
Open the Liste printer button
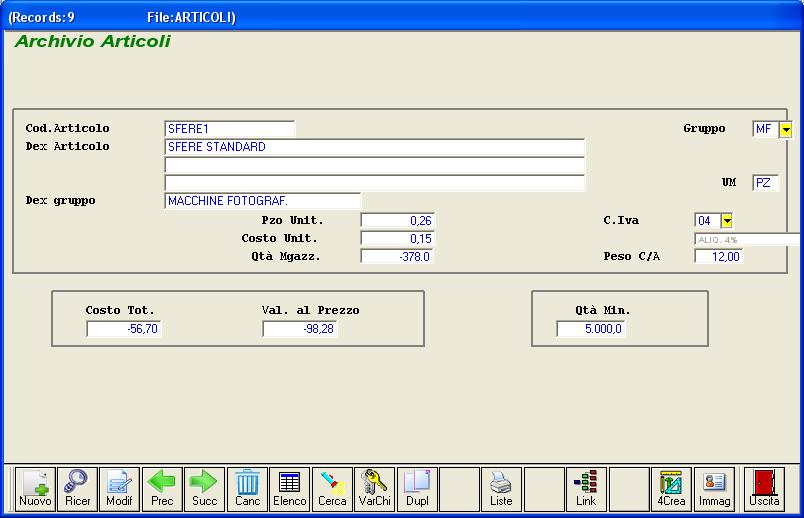click(501, 489)
